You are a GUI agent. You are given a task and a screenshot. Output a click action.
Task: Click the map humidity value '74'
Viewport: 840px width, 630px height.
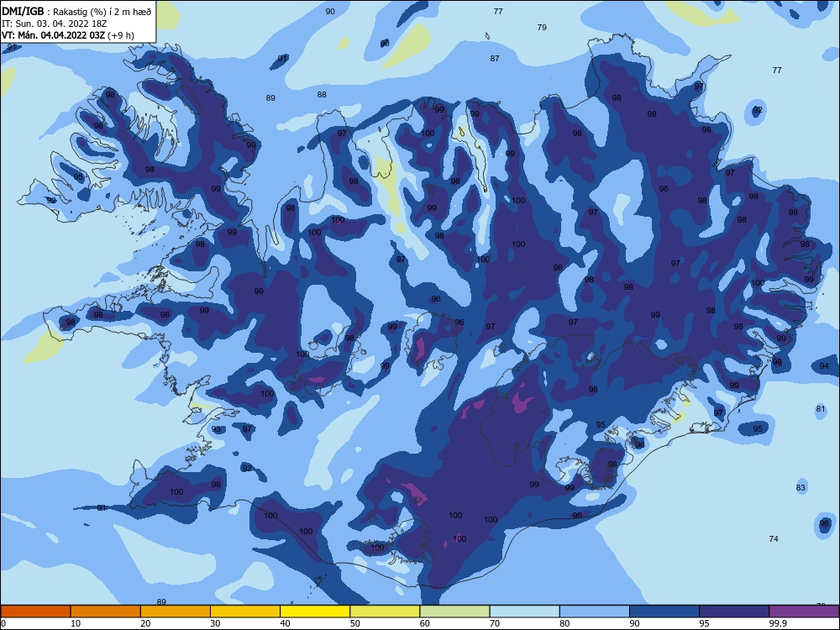coord(774,539)
